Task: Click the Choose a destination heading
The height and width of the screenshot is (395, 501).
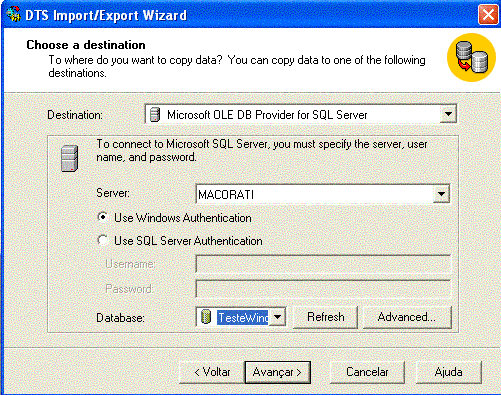Action: (86, 45)
